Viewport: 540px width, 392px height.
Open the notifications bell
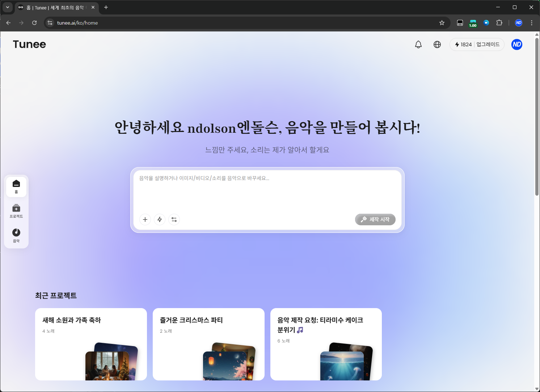point(418,44)
